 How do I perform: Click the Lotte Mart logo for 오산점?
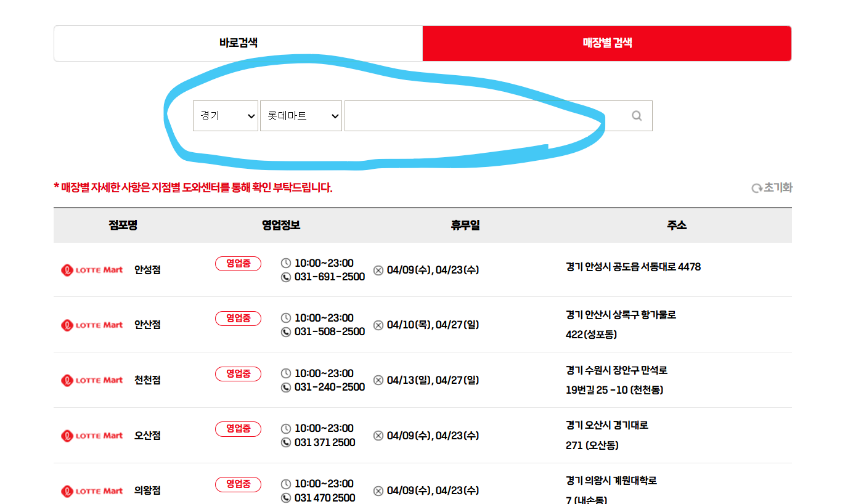(x=92, y=436)
